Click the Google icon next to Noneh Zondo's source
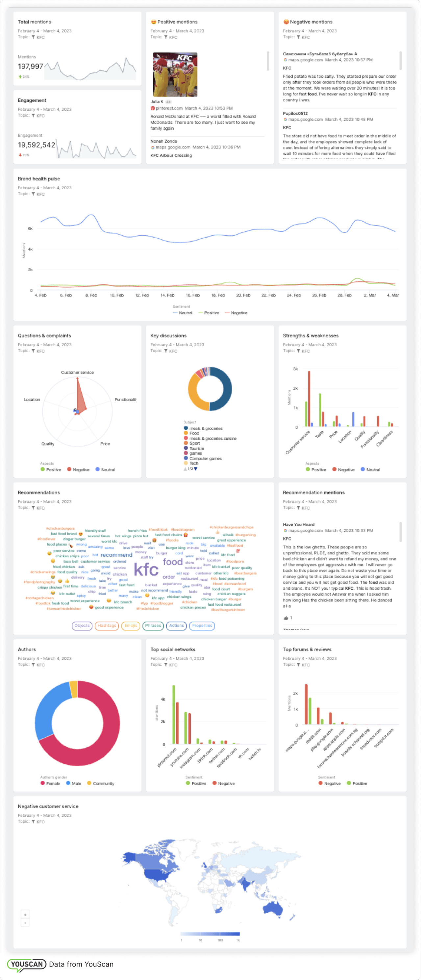Viewport: 421px width, 980px height. (153, 147)
